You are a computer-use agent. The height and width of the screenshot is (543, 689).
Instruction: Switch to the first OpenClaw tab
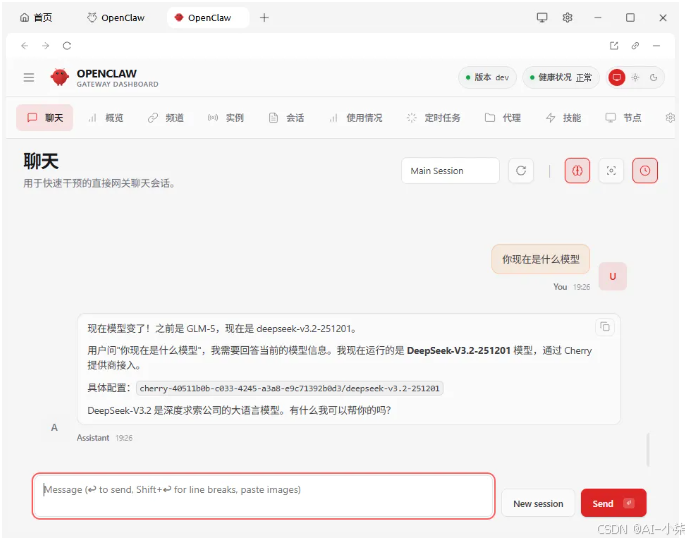point(116,18)
